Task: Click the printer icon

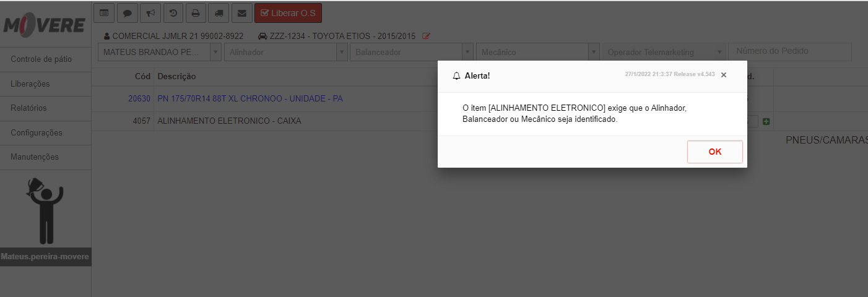Action: pyautogui.click(x=196, y=12)
